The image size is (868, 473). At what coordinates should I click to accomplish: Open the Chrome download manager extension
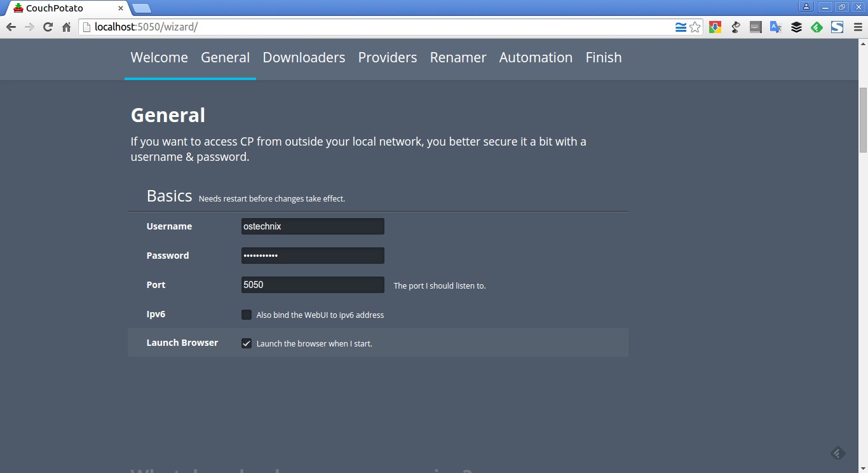715,27
